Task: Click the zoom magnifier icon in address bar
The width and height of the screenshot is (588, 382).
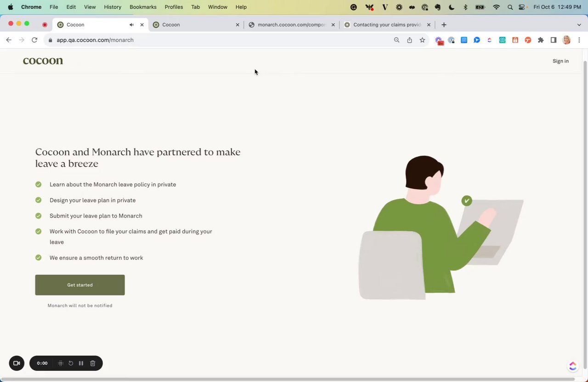Action: click(x=397, y=40)
